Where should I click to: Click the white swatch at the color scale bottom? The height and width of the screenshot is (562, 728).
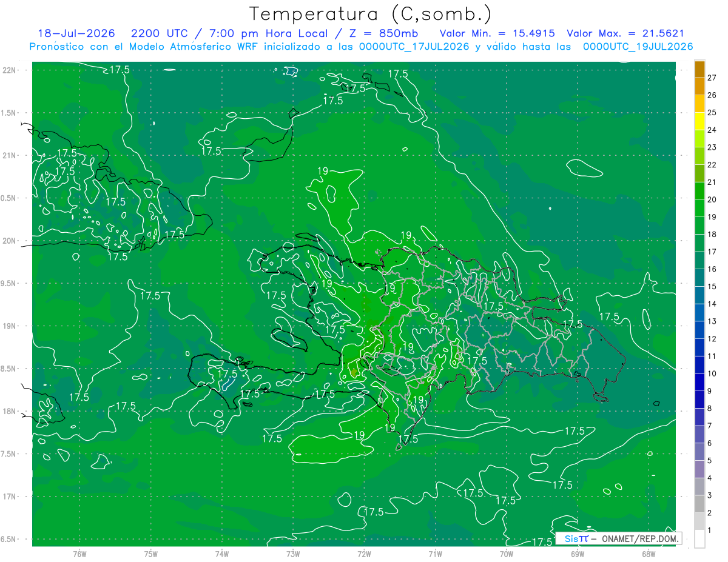tap(699, 539)
